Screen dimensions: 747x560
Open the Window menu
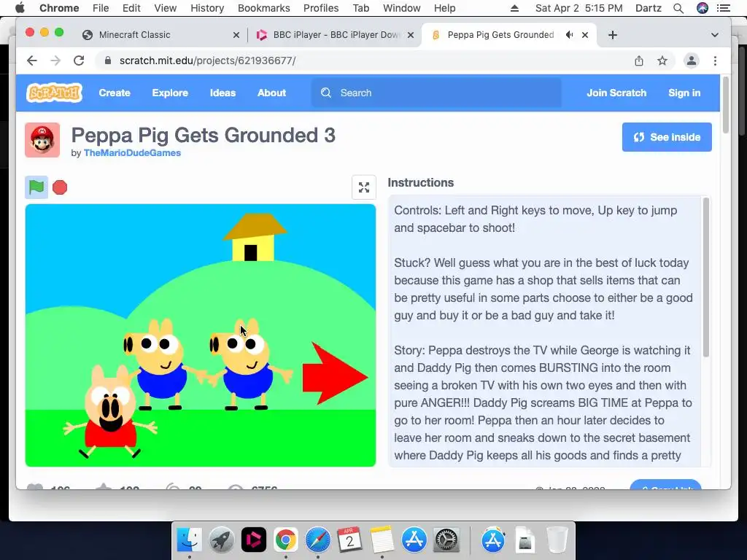coord(402,8)
